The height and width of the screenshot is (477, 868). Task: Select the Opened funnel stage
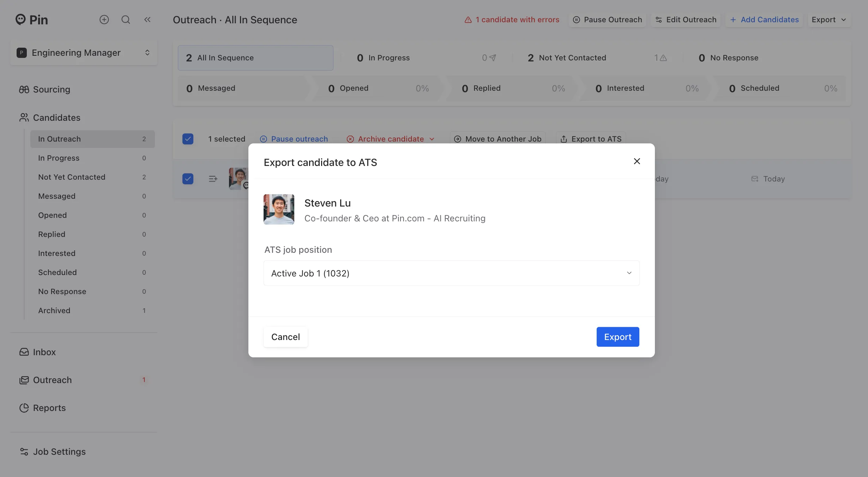point(378,88)
